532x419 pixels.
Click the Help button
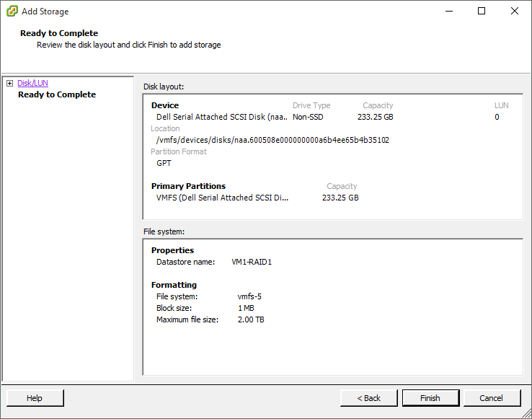35,398
